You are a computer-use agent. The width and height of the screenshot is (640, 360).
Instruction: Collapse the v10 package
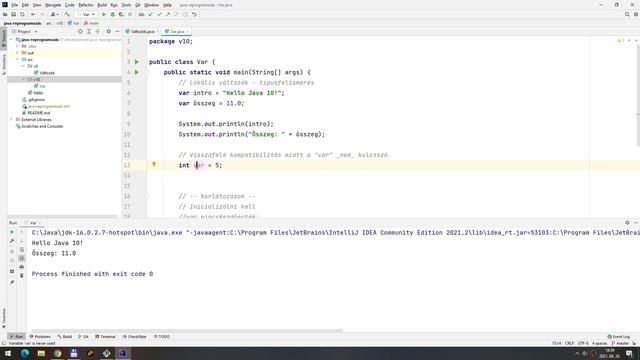[x=23, y=79]
